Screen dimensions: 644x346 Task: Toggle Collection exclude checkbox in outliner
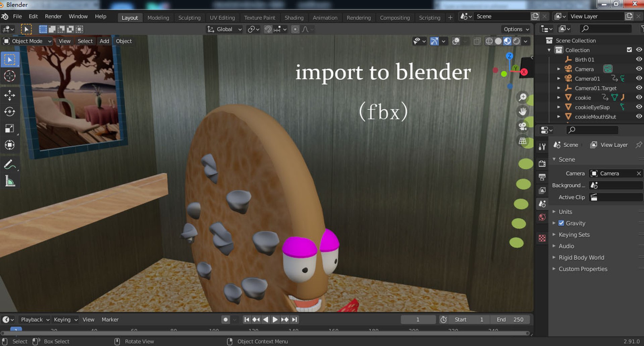coord(629,50)
